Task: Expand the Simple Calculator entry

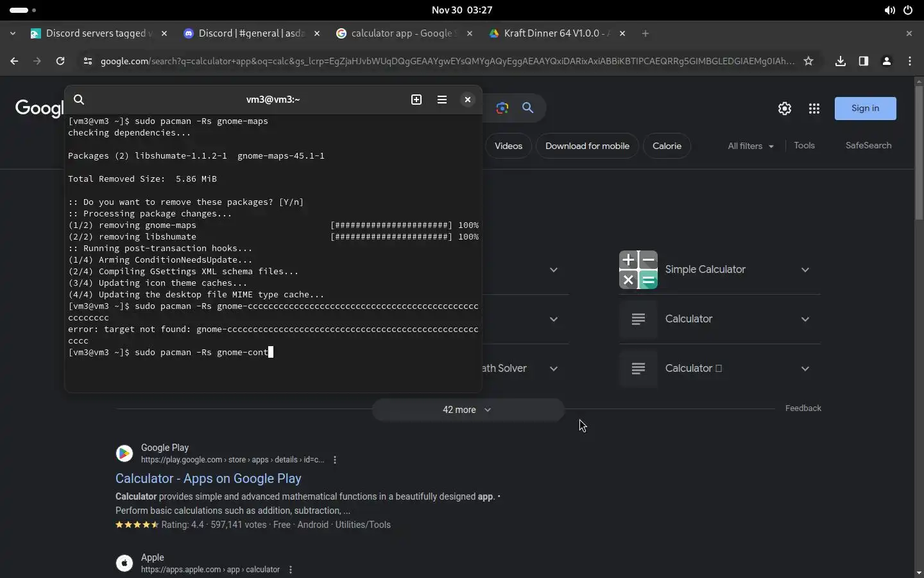Action: coord(805,270)
